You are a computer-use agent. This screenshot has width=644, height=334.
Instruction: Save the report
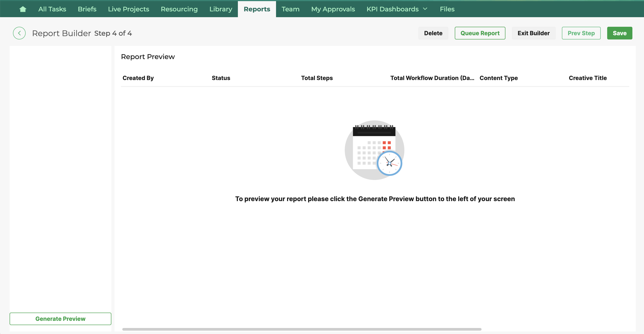pos(619,33)
